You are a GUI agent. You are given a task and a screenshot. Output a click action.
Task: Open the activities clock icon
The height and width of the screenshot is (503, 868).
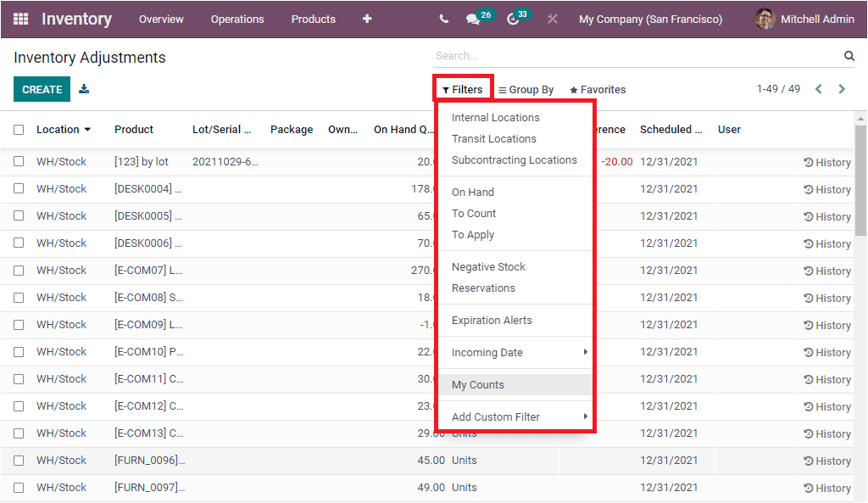coord(512,19)
